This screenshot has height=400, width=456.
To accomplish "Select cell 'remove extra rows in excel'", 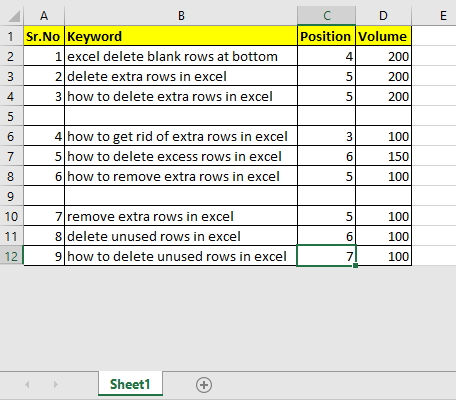I will pyautogui.click(x=181, y=216).
